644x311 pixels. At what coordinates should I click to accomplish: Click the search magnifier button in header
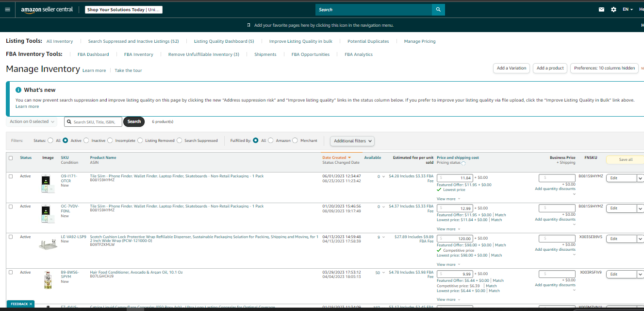click(438, 9)
